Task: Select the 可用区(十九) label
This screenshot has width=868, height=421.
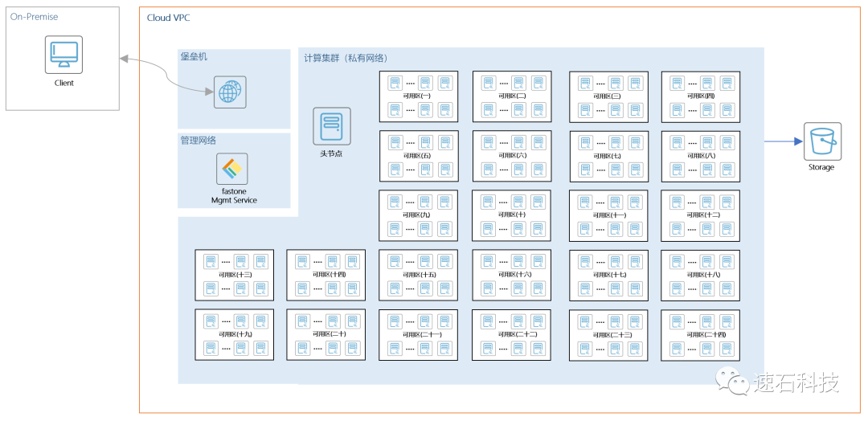Action: [x=235, y=334]
